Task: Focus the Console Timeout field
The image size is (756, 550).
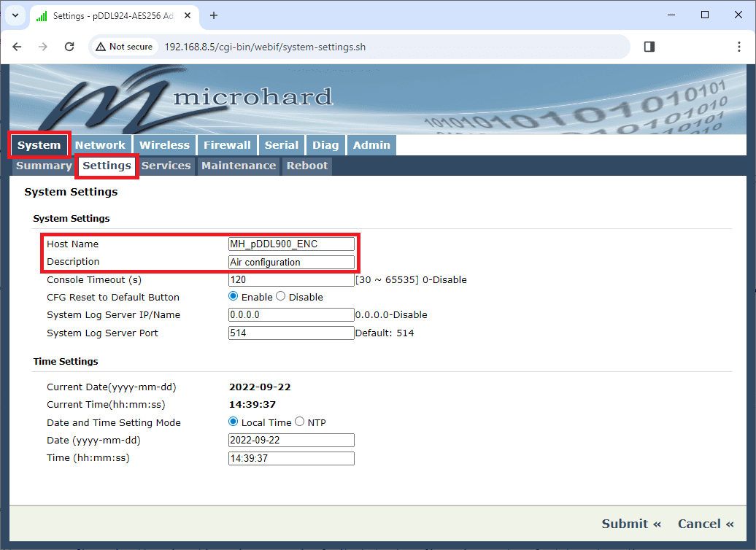Action: pos(291,280)
